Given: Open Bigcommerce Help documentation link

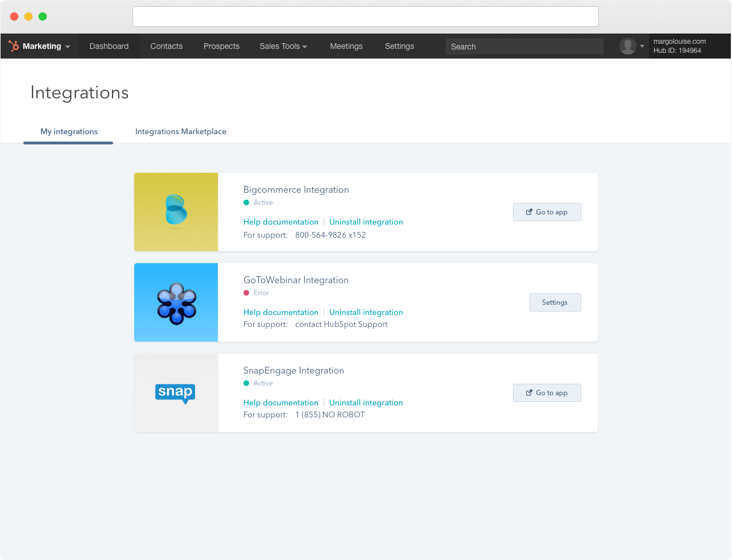Looking at the screenshot, I should [x=281, y=222].
